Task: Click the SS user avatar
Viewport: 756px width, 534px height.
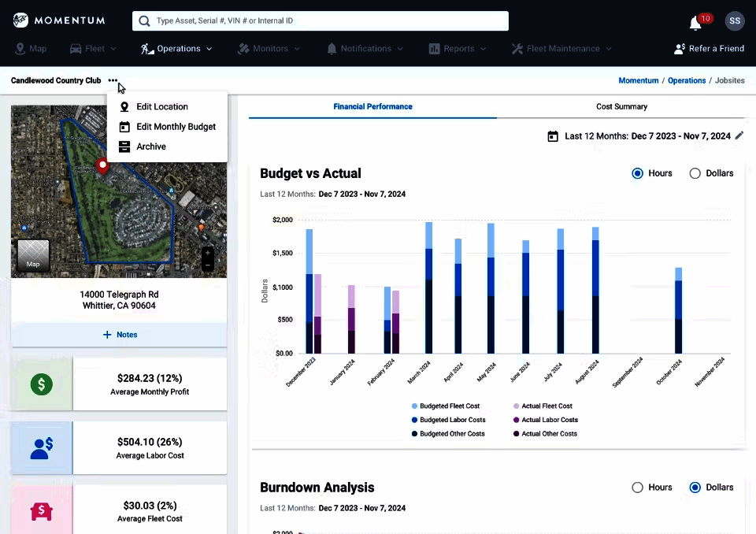Action: coord(734,21)
